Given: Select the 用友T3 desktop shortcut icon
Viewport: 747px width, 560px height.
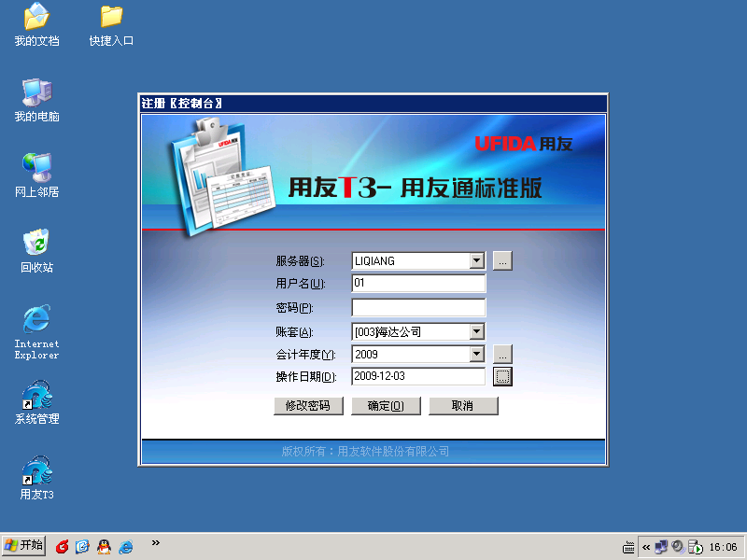Looking at the screenshot, I should (36, 478).
